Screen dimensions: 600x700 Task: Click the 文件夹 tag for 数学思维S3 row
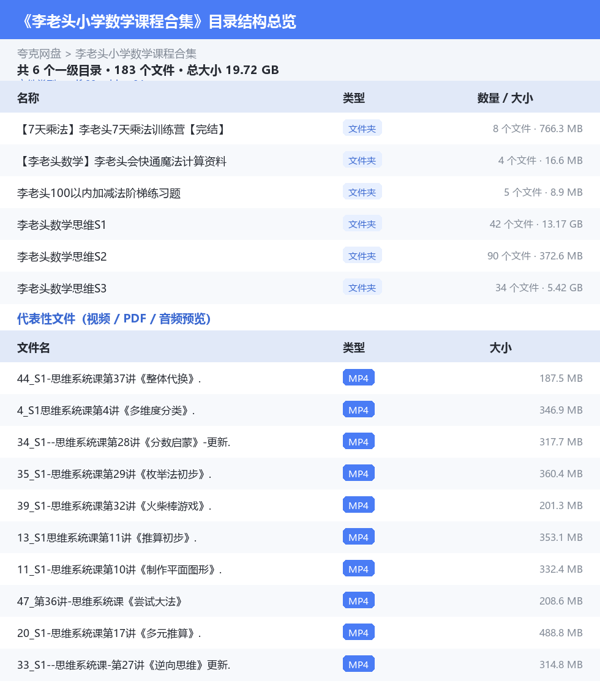362,288
